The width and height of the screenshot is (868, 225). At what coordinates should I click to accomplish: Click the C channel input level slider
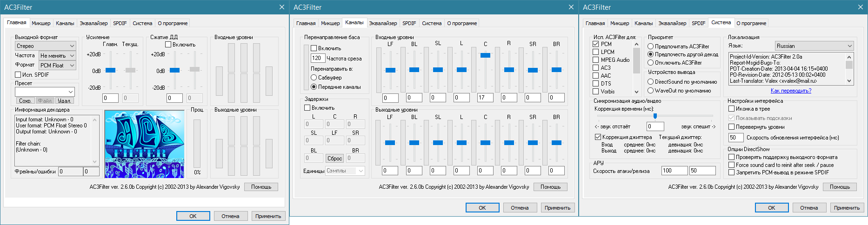[x=485, y=55]
